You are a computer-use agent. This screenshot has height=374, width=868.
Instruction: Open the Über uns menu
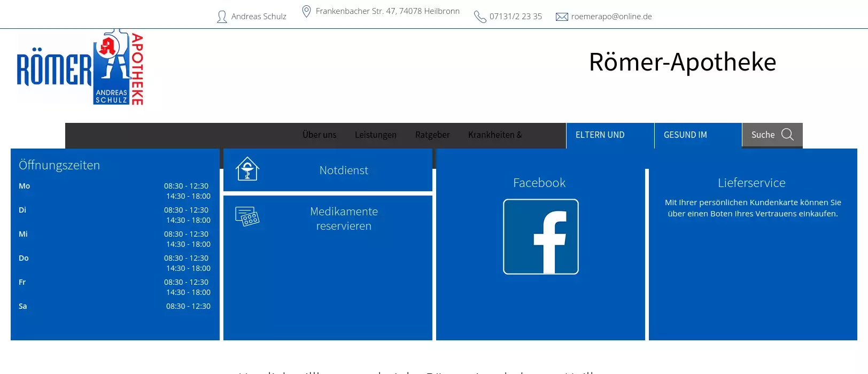(x=319, y=135)
